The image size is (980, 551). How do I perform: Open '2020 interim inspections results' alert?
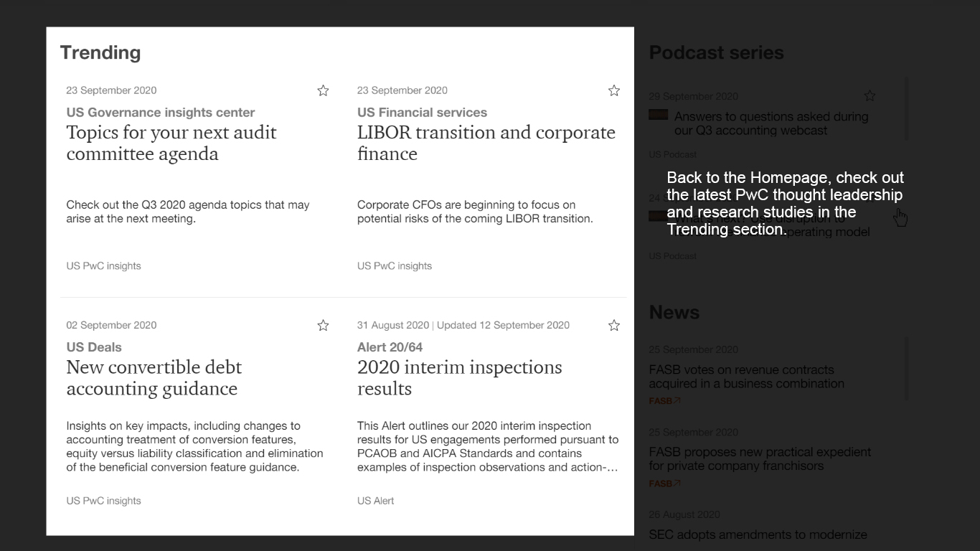459,378
